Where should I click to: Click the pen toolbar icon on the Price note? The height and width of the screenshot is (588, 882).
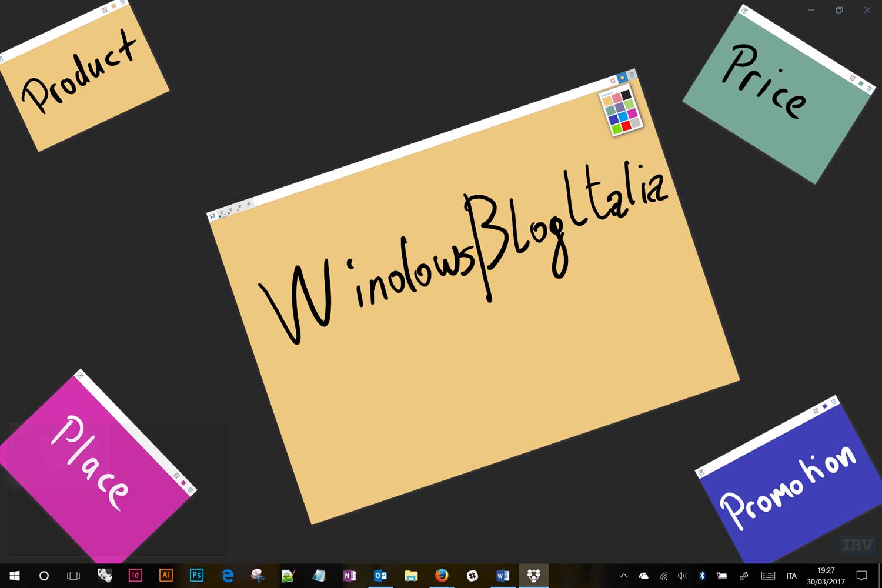coord(744,10)
